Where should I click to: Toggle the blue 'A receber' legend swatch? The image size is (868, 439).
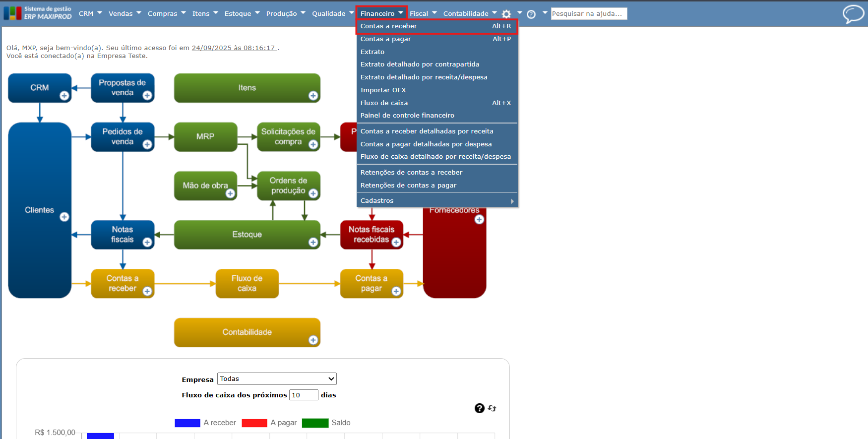[187, 423]
